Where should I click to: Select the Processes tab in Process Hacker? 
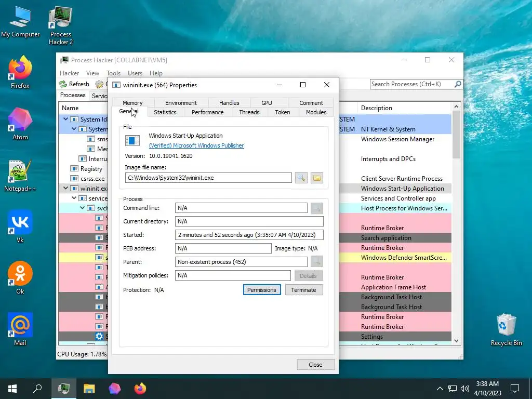[x=73, y=96]
